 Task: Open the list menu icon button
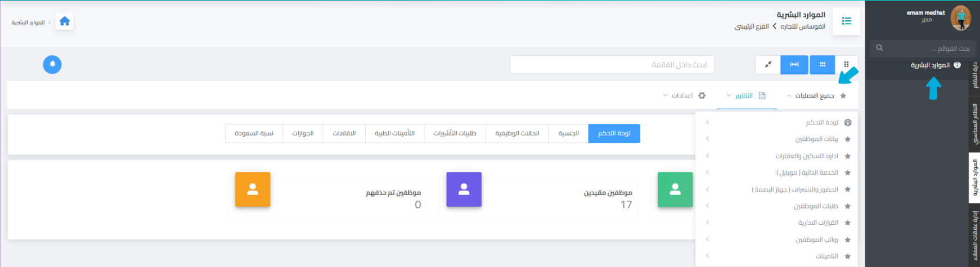pos(846,21)
